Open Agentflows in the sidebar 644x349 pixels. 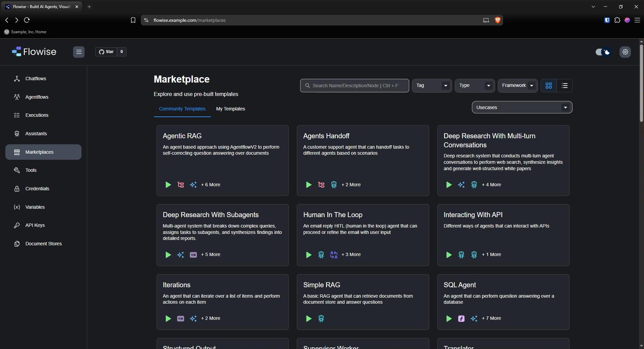[x=43, y=97]
